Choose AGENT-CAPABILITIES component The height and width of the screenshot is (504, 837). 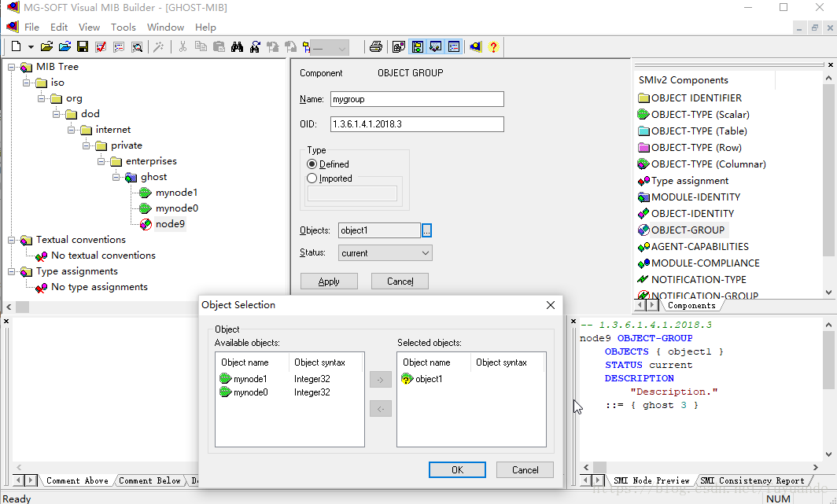coord(699,247)
